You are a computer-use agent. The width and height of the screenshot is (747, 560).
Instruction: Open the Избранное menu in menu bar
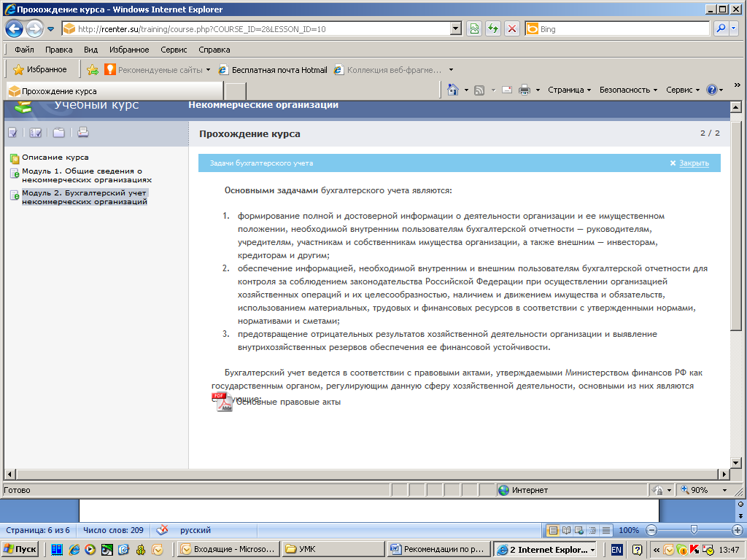129,50
